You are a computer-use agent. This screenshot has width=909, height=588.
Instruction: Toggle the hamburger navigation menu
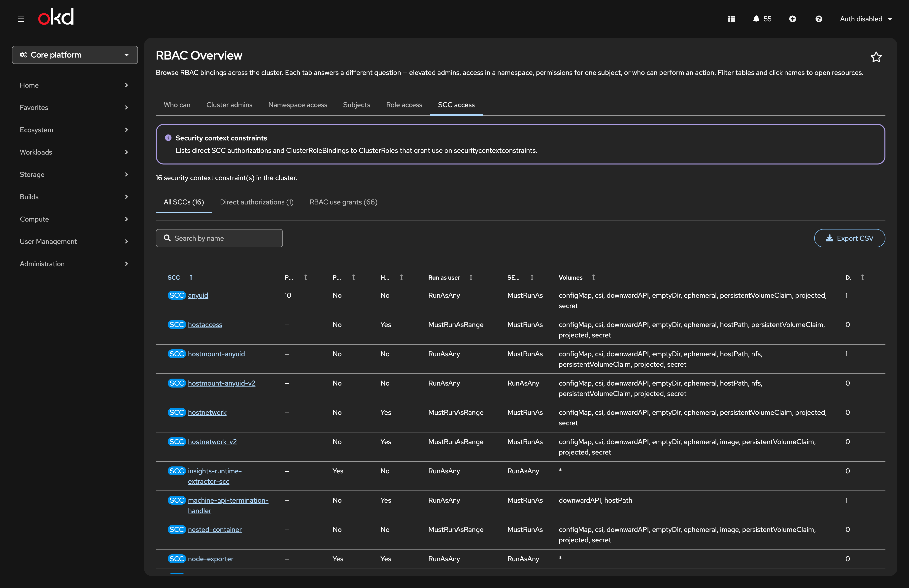tap(21, 19)
